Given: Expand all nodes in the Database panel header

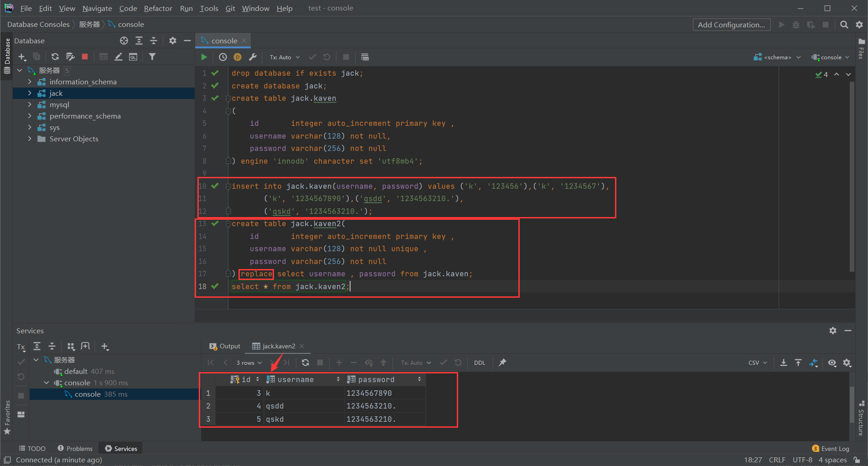Looking at the screenshot, I should click(x=139, y=41).
